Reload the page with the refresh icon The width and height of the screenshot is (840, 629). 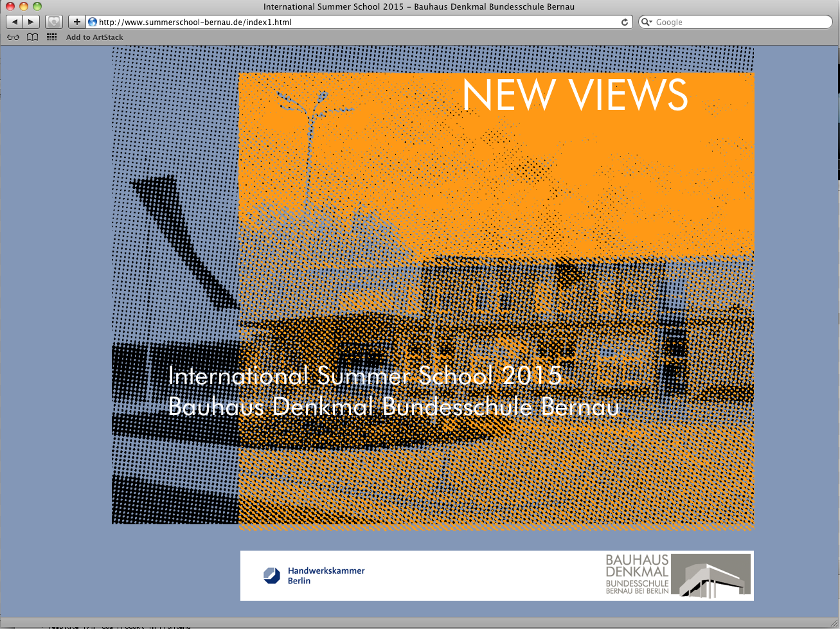624,22
